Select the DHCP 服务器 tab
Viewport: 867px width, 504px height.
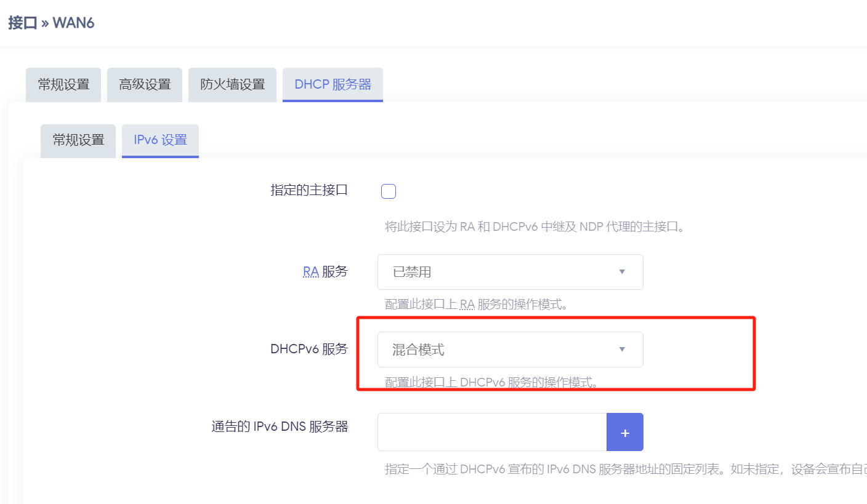coord(333,85)
